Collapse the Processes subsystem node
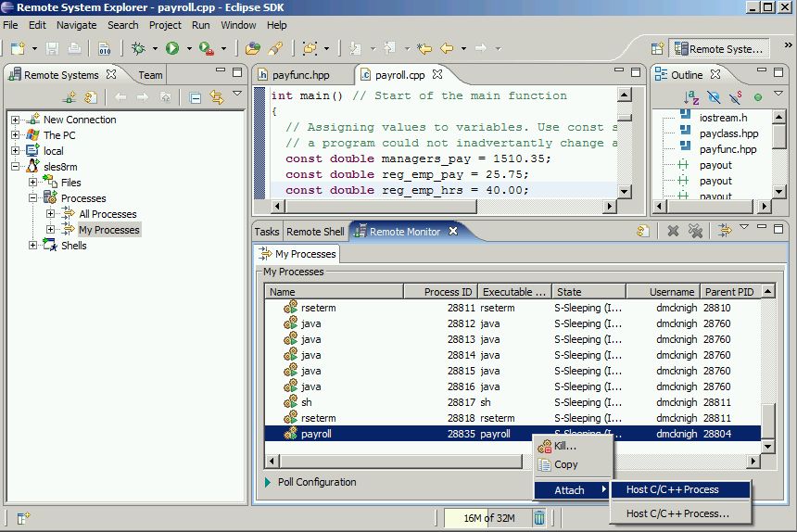Viewport: 797px width, 532px height. pos(33,198)
